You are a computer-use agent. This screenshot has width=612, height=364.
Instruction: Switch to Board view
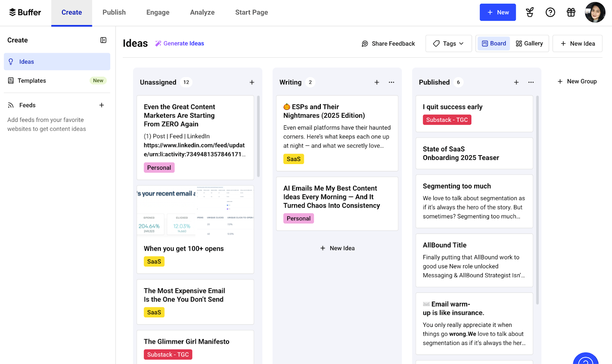[493, 44]
